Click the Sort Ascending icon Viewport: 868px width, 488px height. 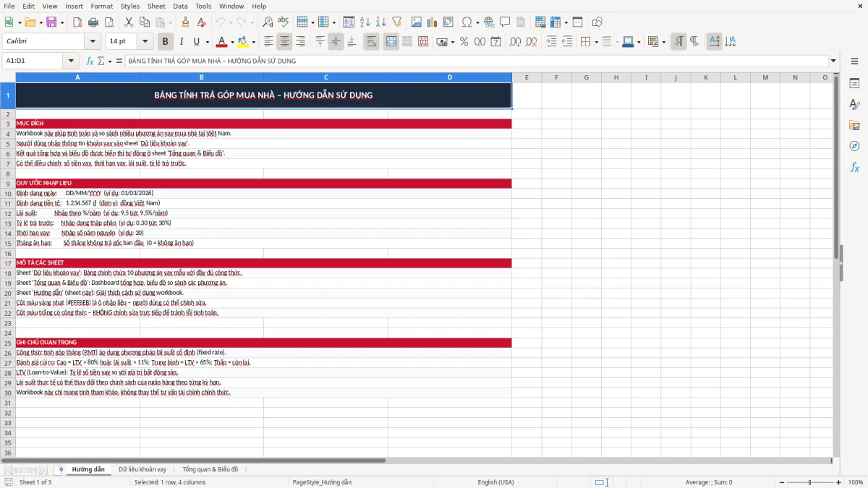[x=365, y=22]
